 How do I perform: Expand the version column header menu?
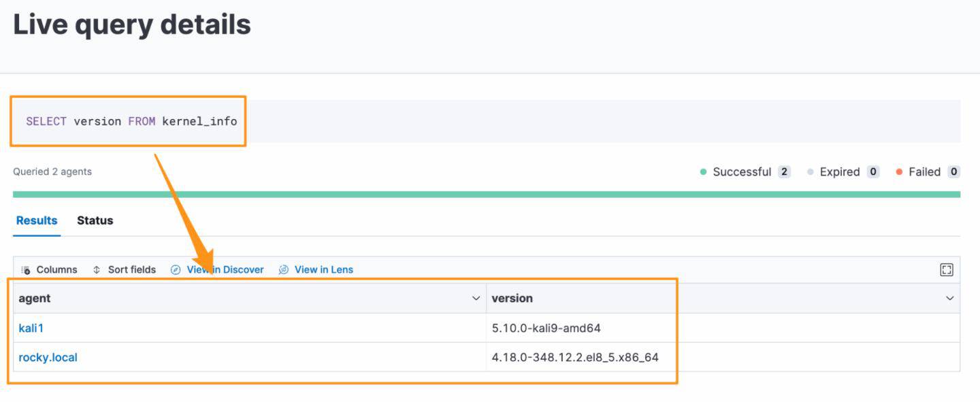(x=949, y=299)
